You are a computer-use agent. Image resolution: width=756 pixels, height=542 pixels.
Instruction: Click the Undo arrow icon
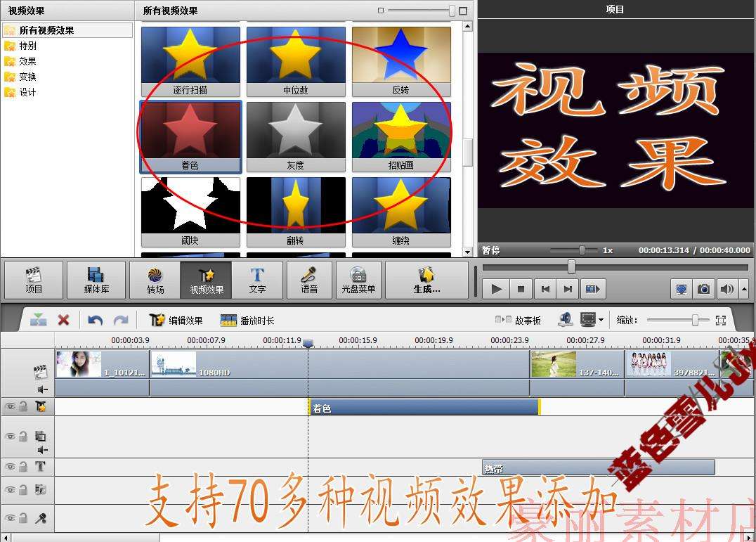point(96,320)
